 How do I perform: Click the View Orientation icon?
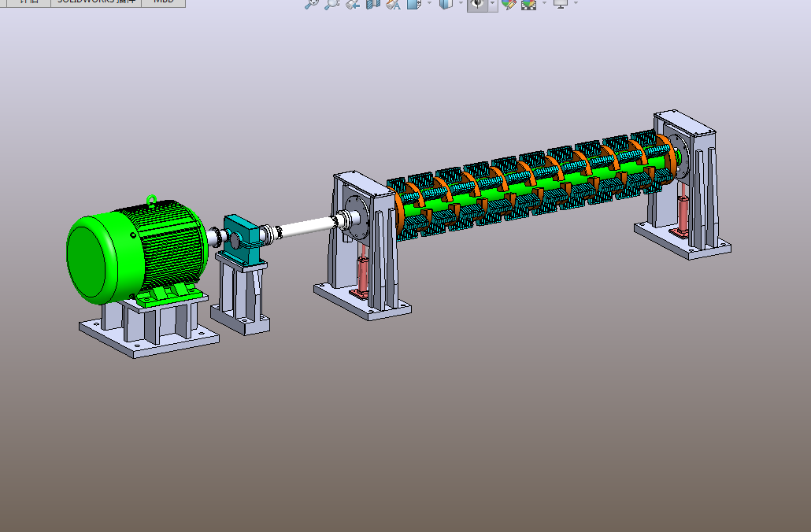pos(414,4)
